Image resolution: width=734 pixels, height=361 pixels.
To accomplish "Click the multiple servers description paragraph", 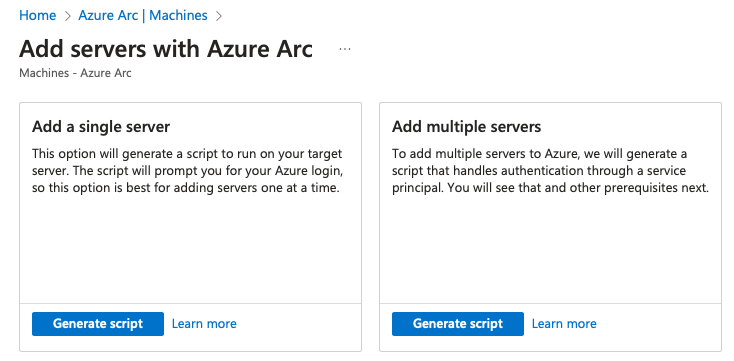I will click(x=550, y=171).
